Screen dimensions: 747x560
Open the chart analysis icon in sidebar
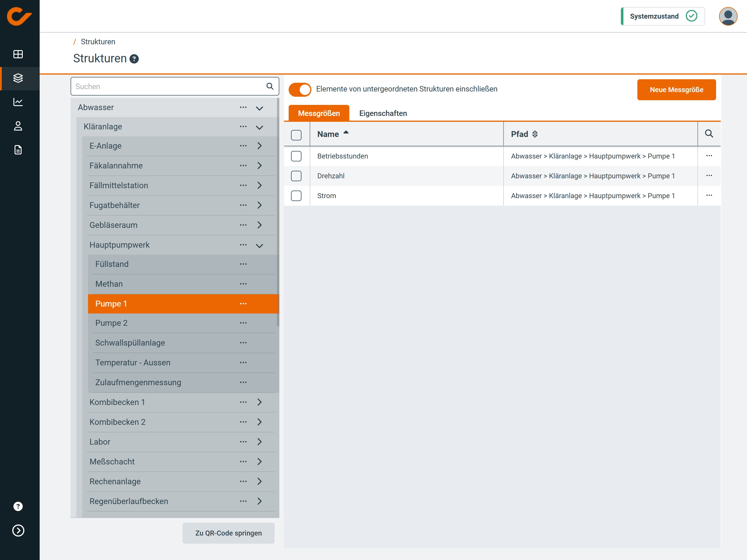(18, 102)
